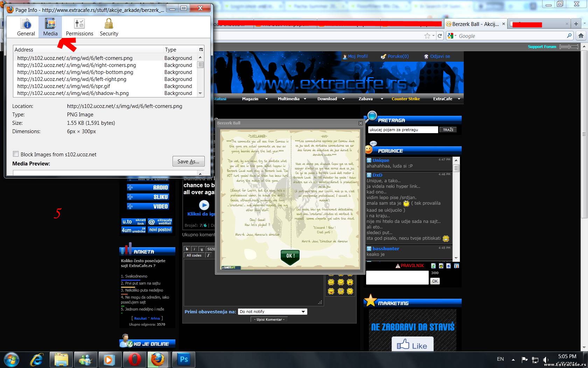The width and height of the screenshot is (588, 368).
Task: Go to the Firefox home page icon
Action: (x=581, y=36)
